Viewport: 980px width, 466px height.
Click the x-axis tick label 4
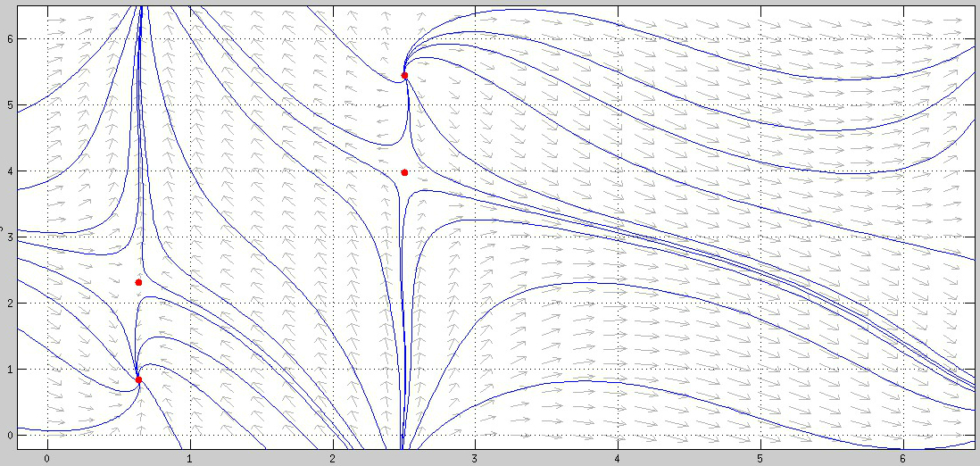618,458
